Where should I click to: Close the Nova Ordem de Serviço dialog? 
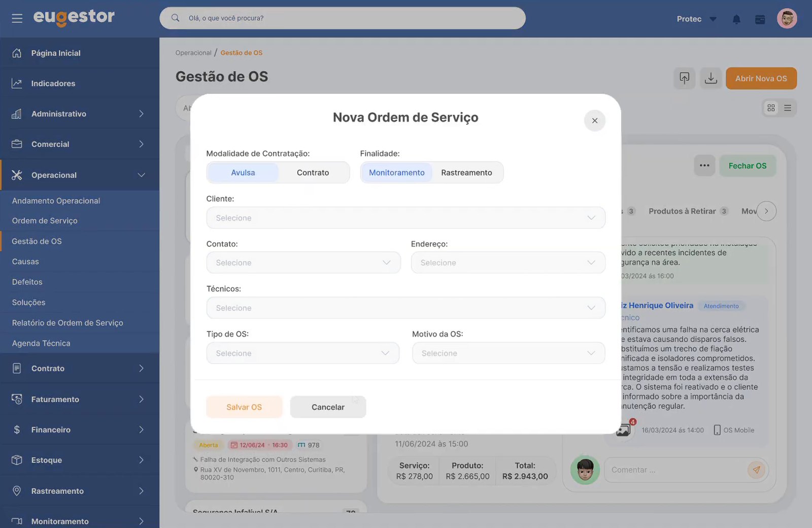coord(595,120)
